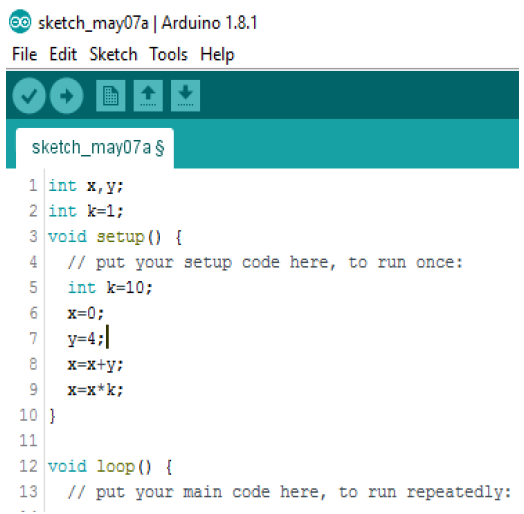Click the closing brace on line 10
The width and height of the screenshot is (524, 514).
[x=52, y=416]
